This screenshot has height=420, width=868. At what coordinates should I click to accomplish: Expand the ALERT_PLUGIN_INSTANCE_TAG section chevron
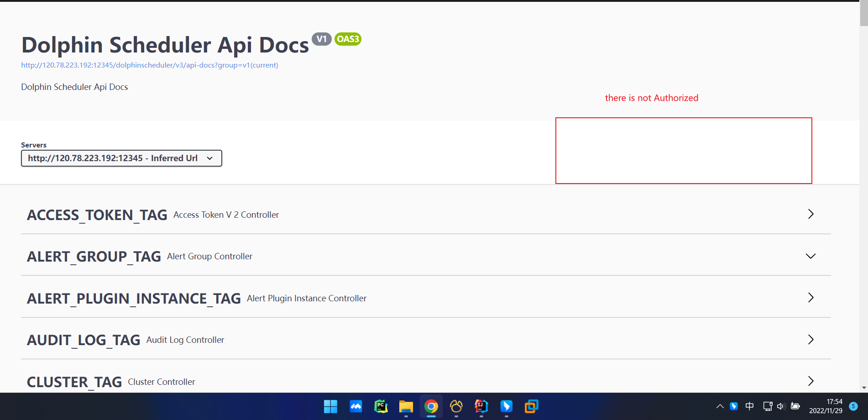810,298
